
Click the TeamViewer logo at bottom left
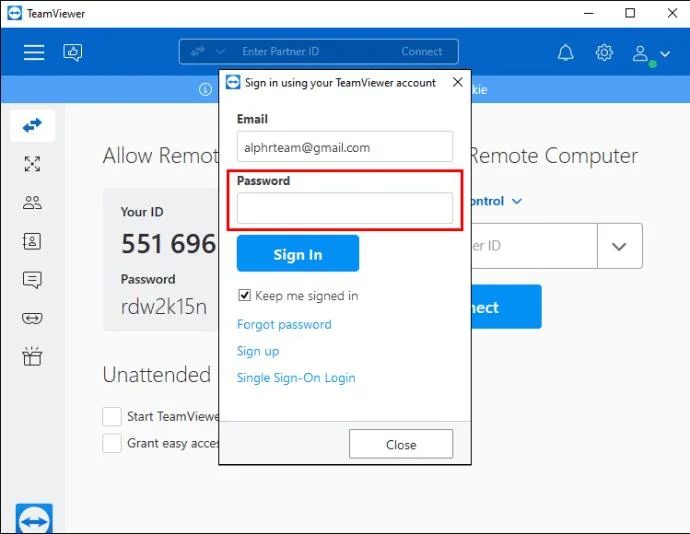pyautogui.click(x=34, y=519)
